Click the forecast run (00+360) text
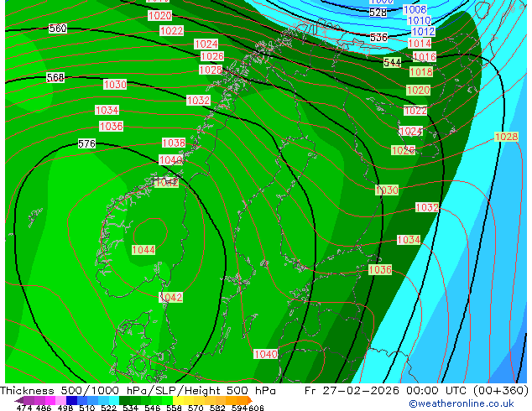 point(500,391)
